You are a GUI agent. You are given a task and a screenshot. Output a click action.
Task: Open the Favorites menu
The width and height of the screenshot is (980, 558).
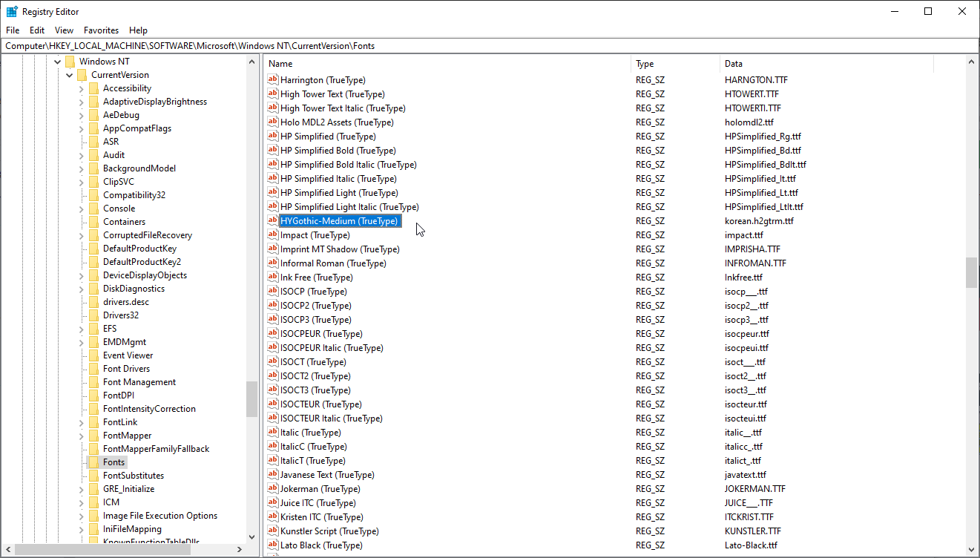pyautogui.click(x=101, y=30)
